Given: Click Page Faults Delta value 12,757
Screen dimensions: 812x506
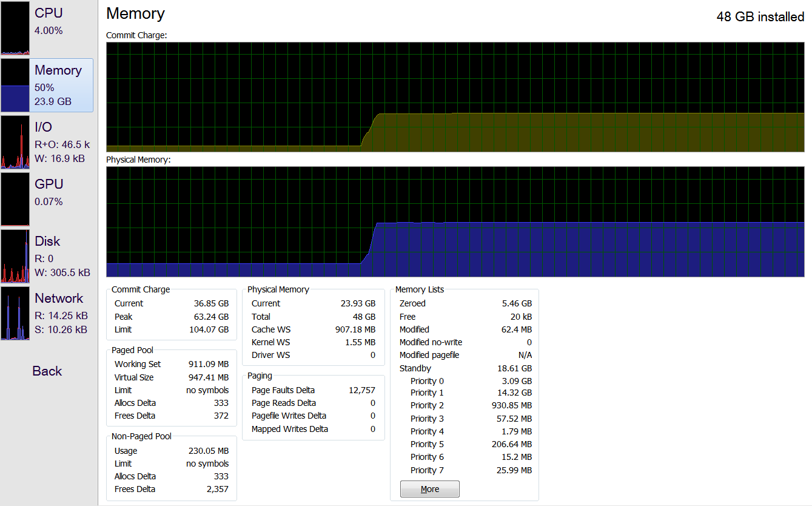Looking at the screenshot, I should pyautogui.click(x=362, y=390).
